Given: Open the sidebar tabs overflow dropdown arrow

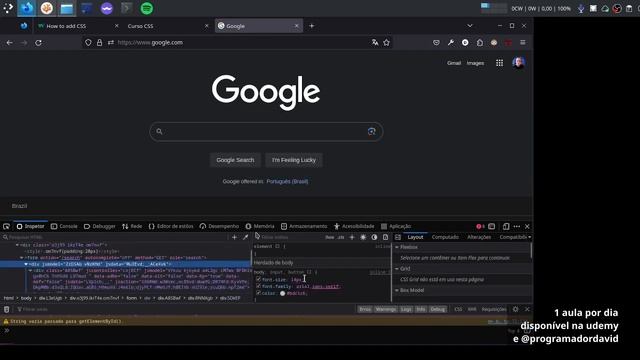Looking at the screenshot, I should 530,237.
